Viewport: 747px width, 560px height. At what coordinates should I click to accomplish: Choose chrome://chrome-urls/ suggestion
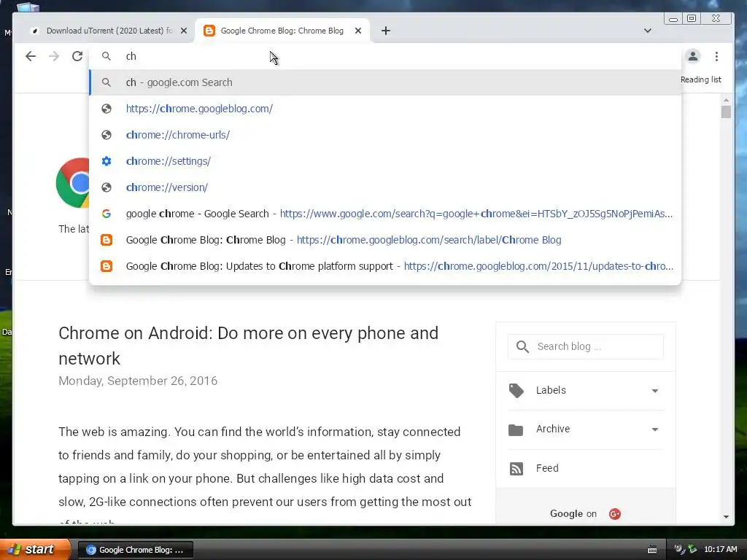tap(385, 135)
